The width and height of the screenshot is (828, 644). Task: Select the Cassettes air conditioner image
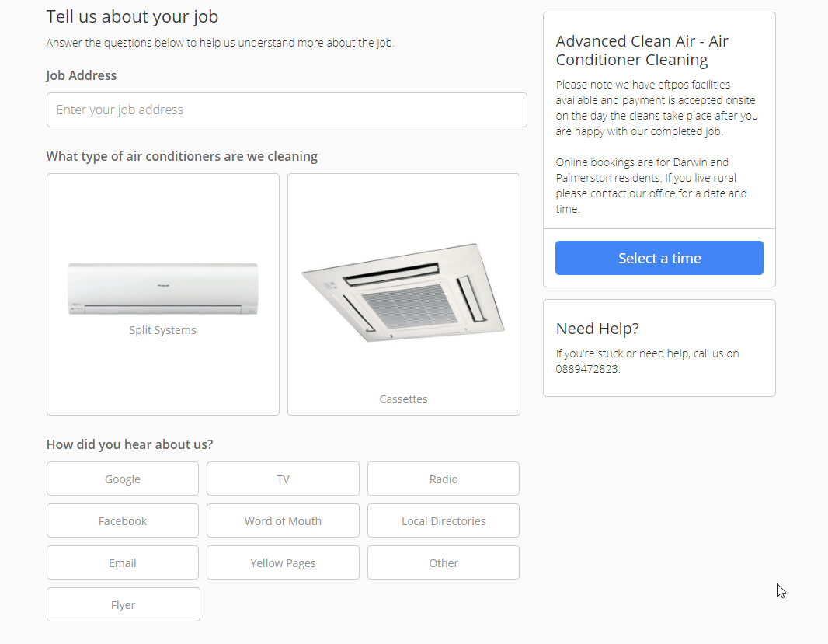pos(403,292)
